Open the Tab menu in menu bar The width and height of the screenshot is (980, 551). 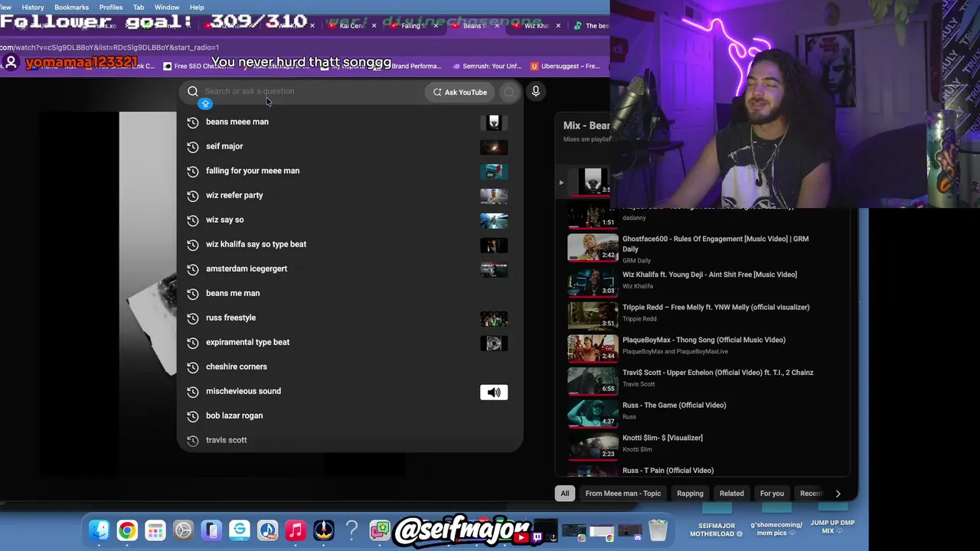tap(139, 7)
